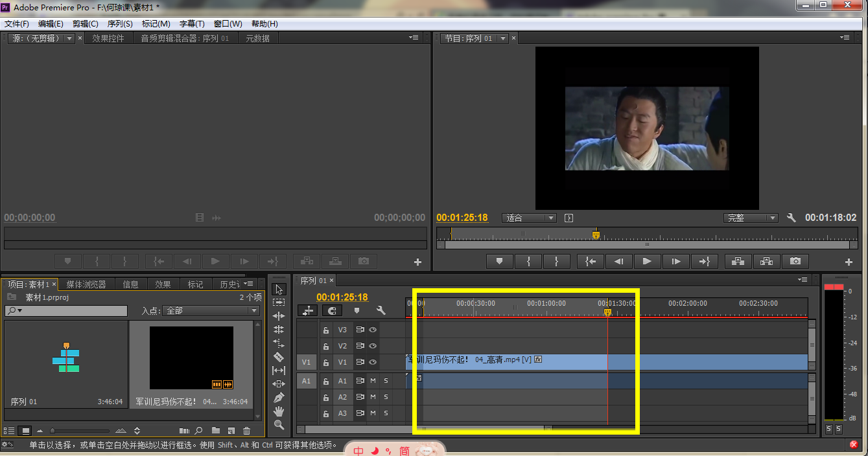
Task: Open 序列(S) menu
Action: point(120,24)
